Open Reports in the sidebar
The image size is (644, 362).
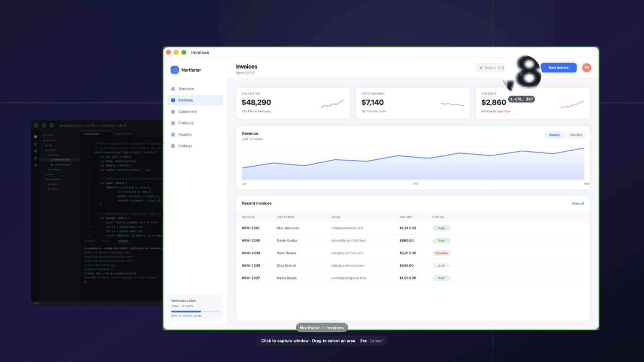pyautogui.click(x=195, y=134)
